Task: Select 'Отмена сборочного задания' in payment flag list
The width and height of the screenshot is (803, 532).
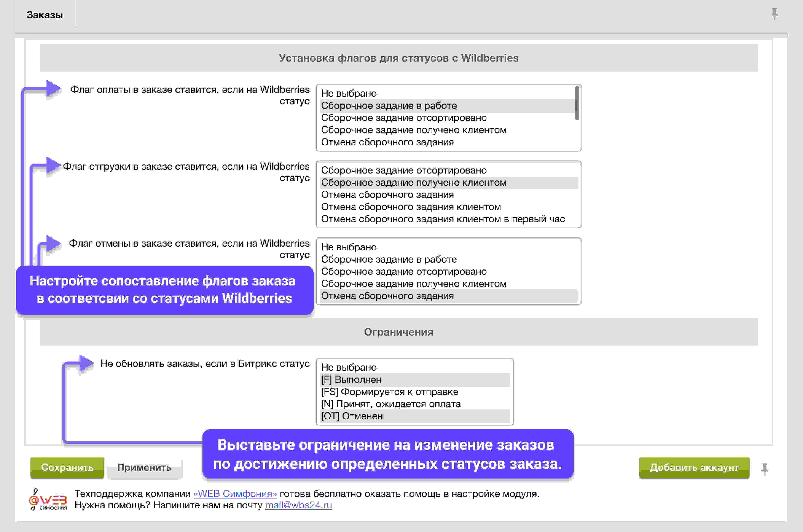Action: click(448, 142)
